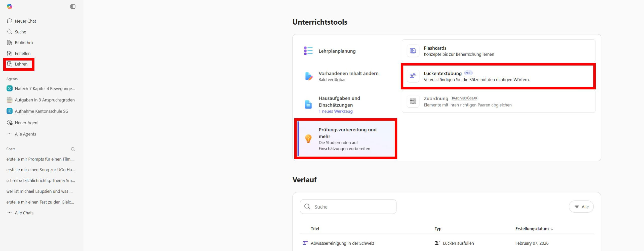Expand Alle Agents list
This screenshot has width=644, height=251.
(x=25, y=134)
